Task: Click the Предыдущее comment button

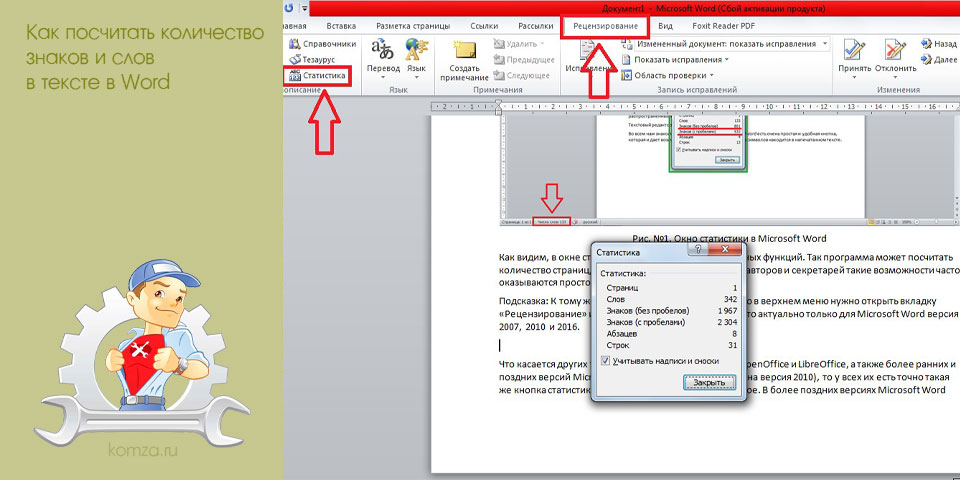Action: pos(523,60)
